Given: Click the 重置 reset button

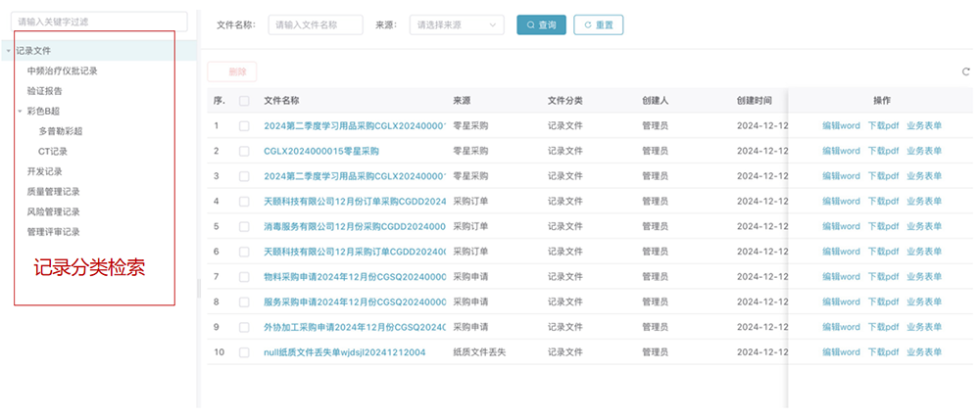Looking at the screenshot, I should point(598,24).
